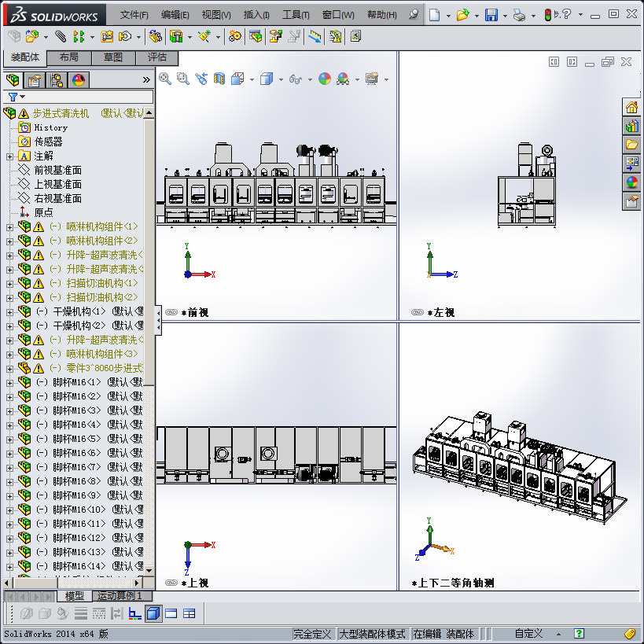Open the Reference Geometry tool
The image size is (644, 644).
pyautogui.click(x=204, y=36)
